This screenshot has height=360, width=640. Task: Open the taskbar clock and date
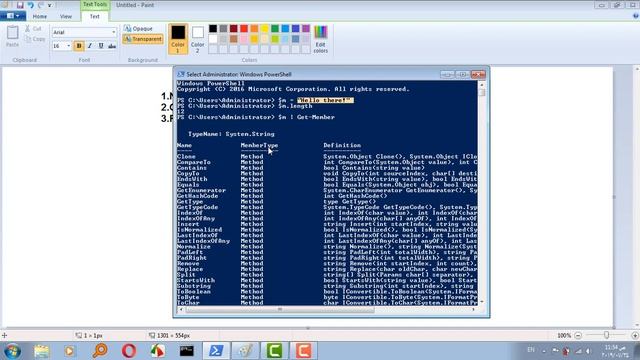point(616,351)
